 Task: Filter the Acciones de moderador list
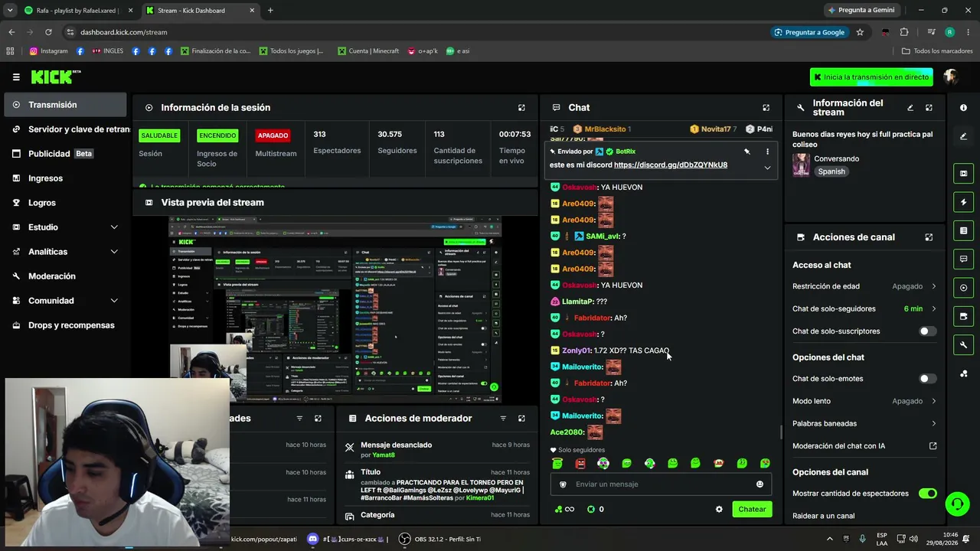(503, 419)
